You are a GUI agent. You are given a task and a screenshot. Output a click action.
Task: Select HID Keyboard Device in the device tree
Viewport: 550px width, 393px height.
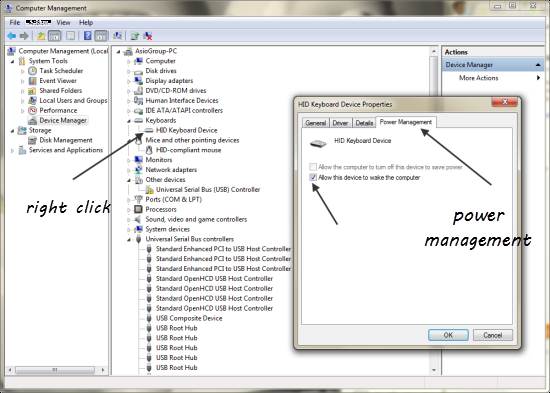pos(187,130)
